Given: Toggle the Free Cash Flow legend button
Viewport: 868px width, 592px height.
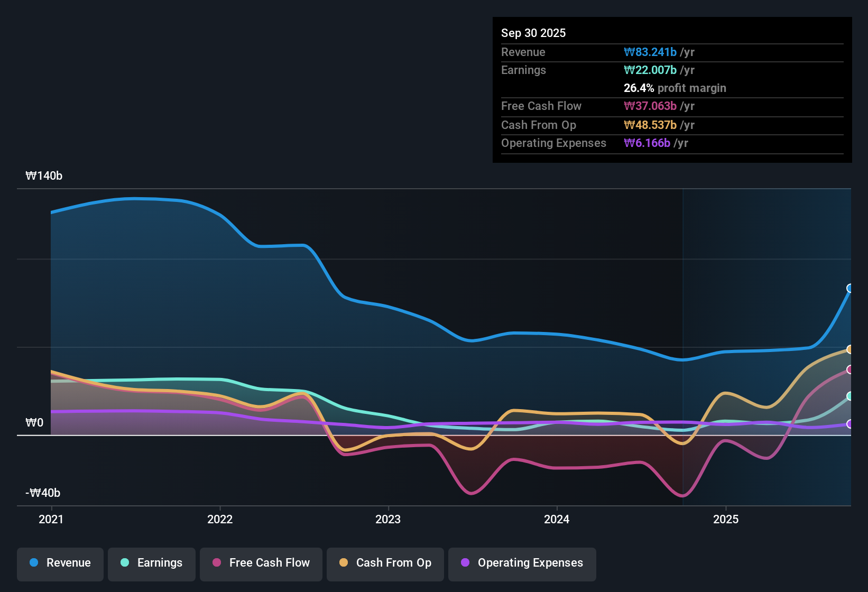Looking at the screenshot, I should pyautogui.click(x=261, y=564).
